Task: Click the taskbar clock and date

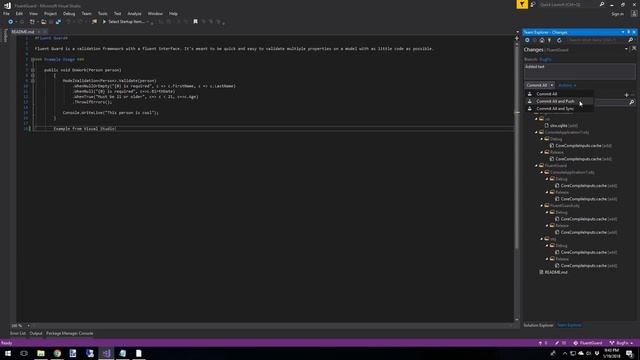Action: click(611, 353)
